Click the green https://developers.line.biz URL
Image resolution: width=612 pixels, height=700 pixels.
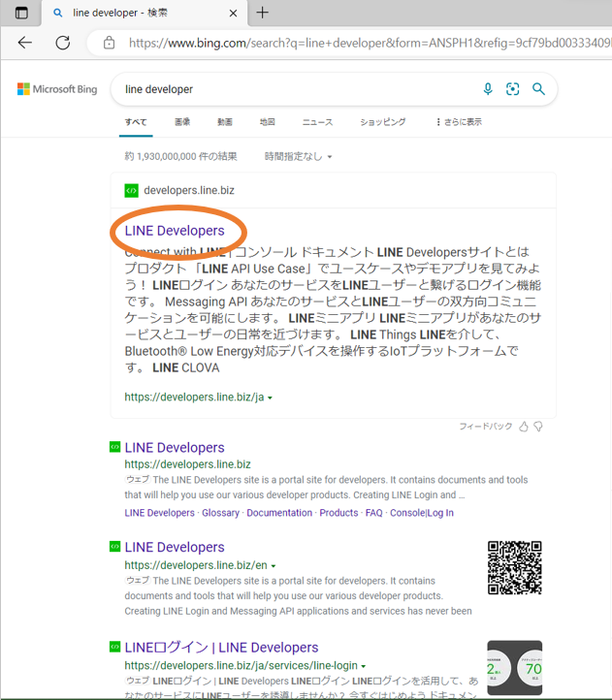187,464
